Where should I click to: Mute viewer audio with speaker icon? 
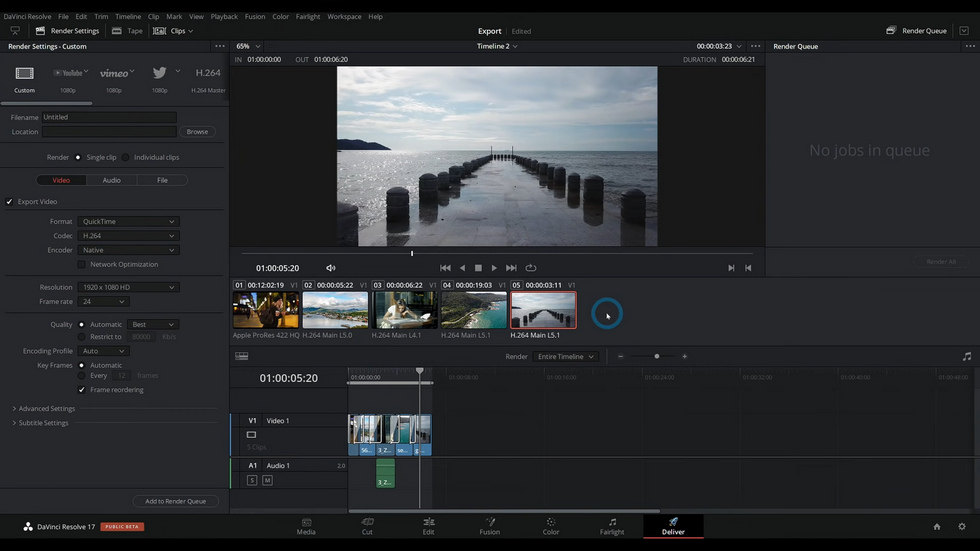[331, 268]
